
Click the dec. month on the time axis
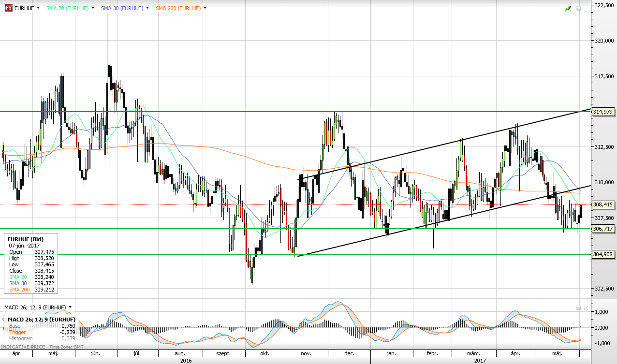click(x=349, y=353)
